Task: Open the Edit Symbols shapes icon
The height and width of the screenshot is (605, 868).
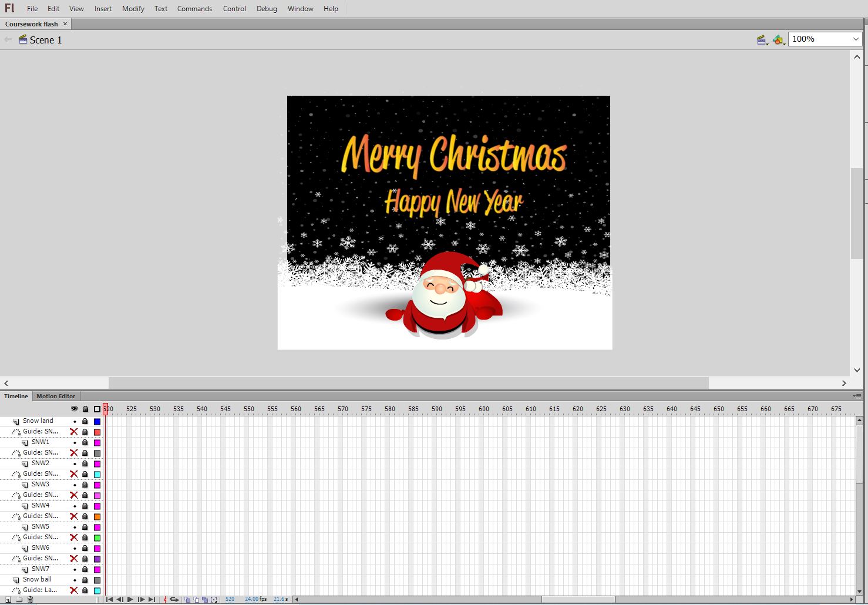Action: pos(778,39)
